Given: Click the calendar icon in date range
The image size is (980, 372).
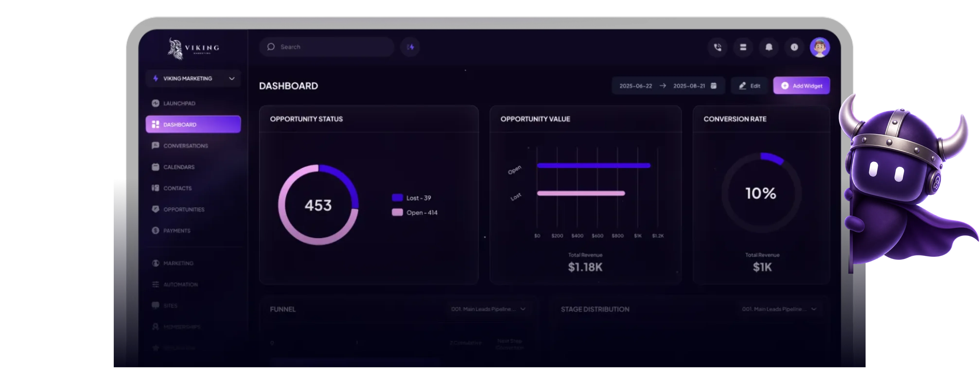Looking at the screenshot, I should coord(714,86).
